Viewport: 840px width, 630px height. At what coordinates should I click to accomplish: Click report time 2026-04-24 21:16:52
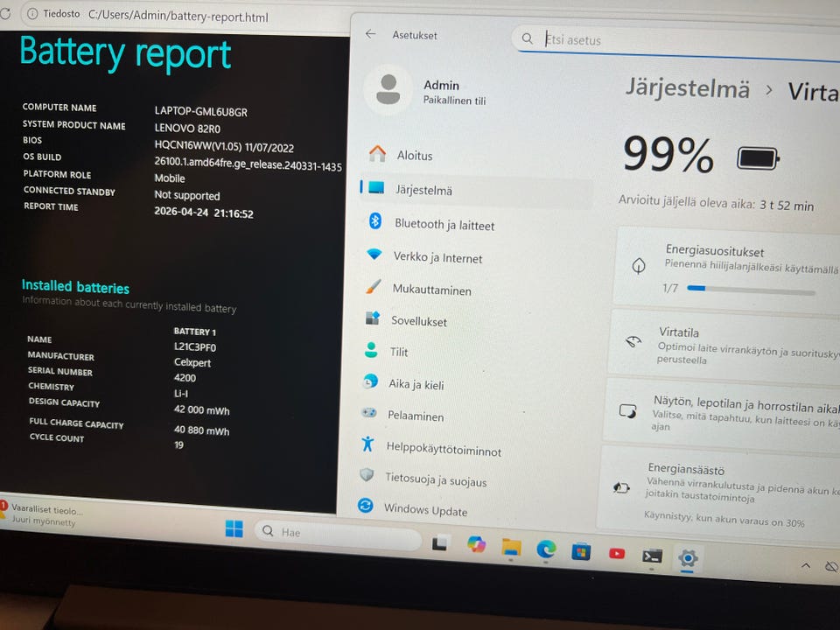pos(204,212)
